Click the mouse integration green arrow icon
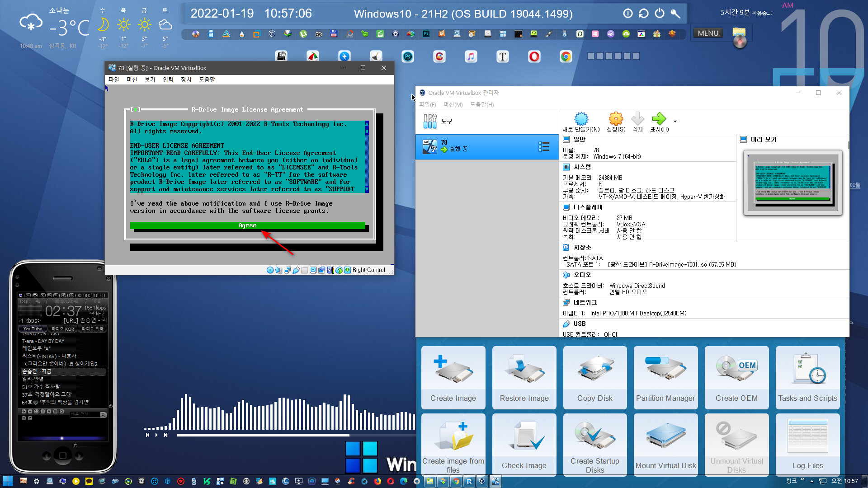The image size is (868, 488). (339, 270)
